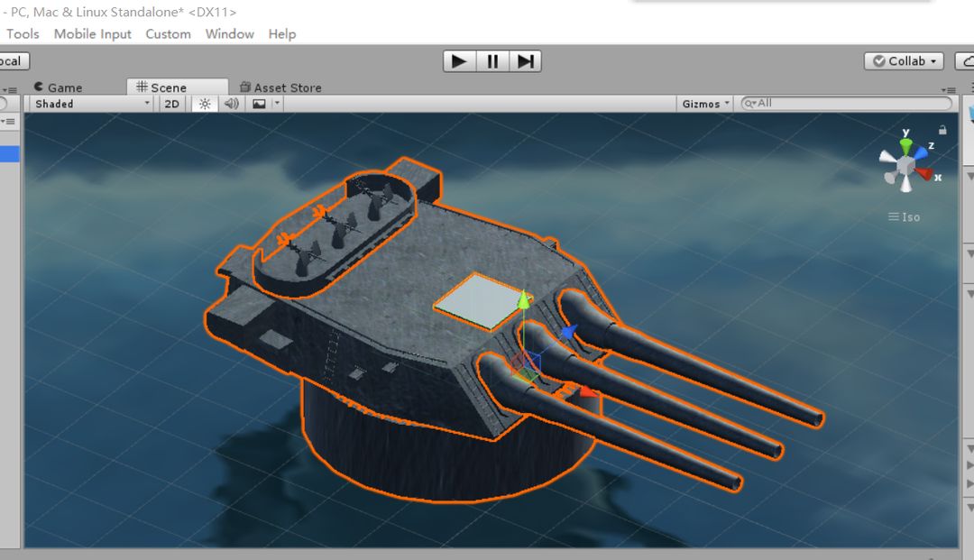974x560 pixels.
Task: Click the scene search All field
Action: pos(846,104)
